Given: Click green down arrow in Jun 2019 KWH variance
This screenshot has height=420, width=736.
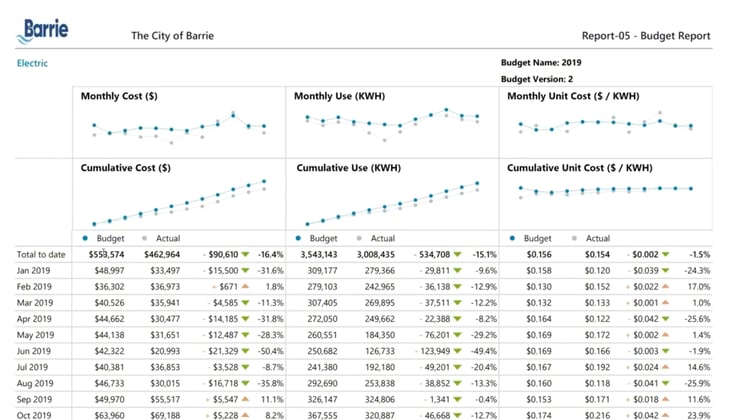Looking at the screenshot, I should [x=456, y=350].
